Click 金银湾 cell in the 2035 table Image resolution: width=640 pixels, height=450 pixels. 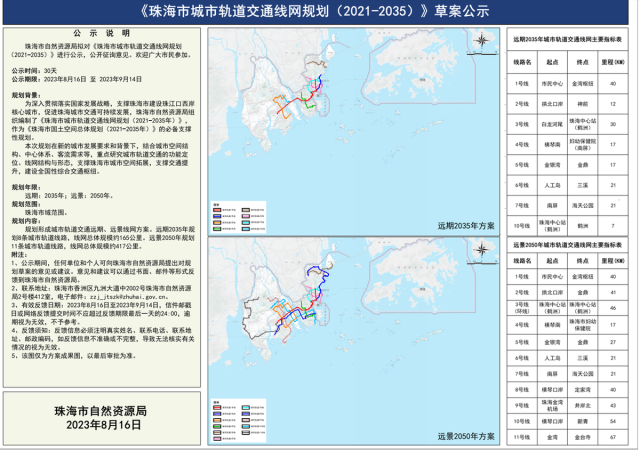tap(552, 165)
